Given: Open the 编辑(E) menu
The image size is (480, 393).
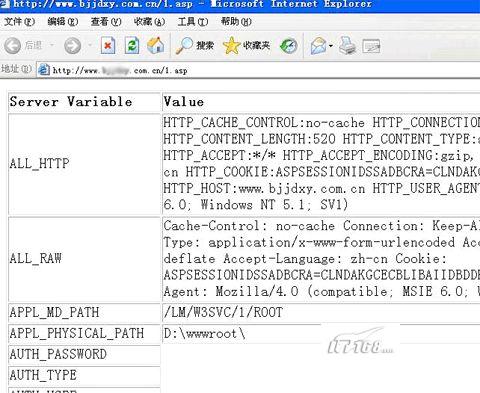Looking at the screenshot, I should [63, 22].
